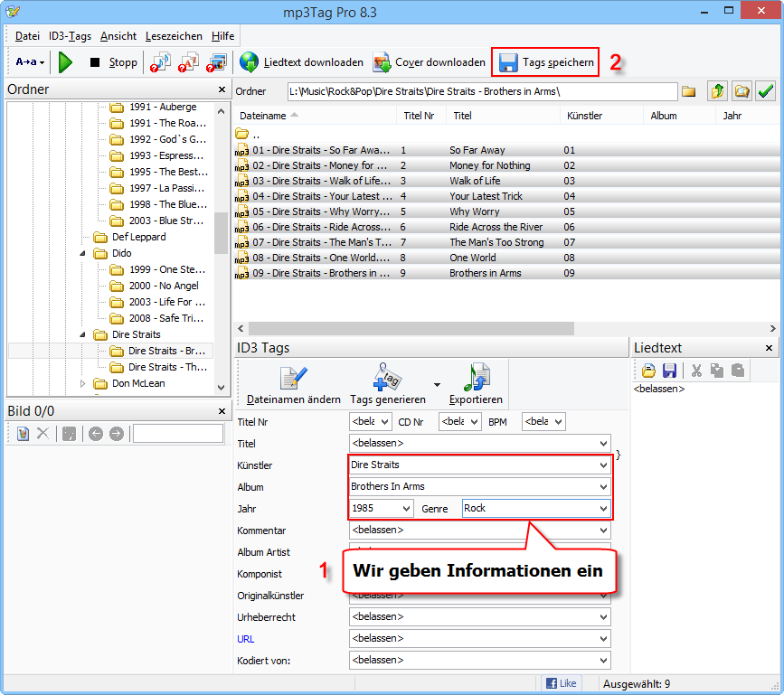Sort by Album column header
784x695 pixels.
tap(680, 116)
